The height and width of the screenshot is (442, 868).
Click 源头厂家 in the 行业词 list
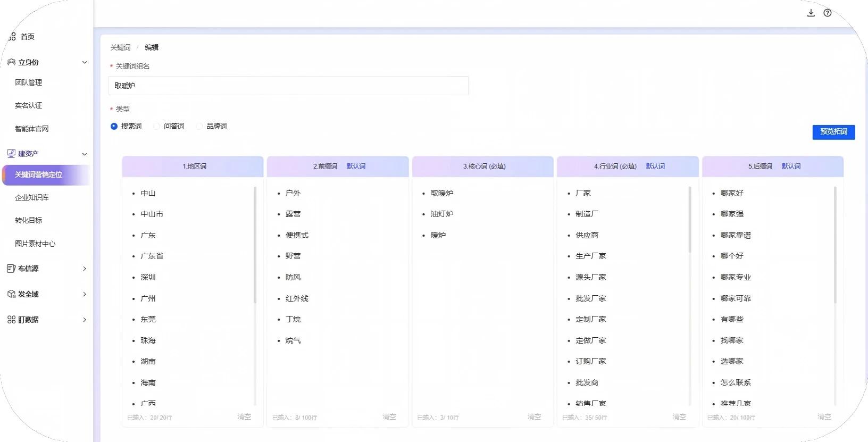(591, 277)
